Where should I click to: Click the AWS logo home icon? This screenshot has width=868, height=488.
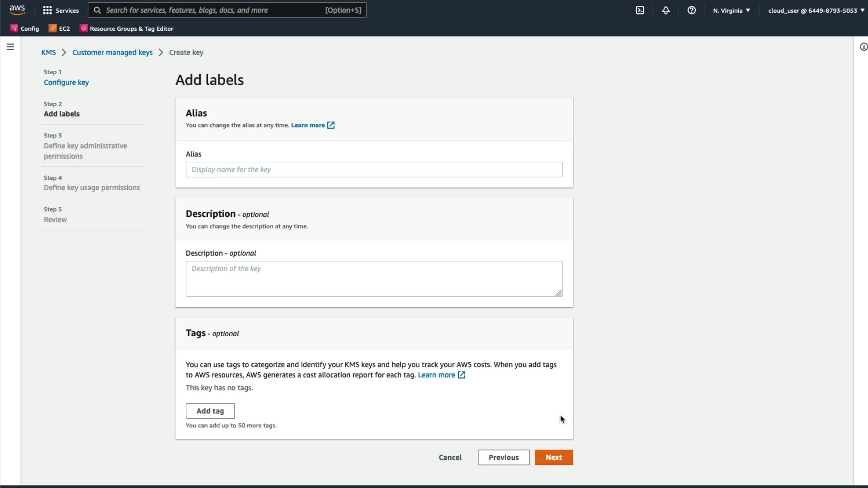coord(17,10)
